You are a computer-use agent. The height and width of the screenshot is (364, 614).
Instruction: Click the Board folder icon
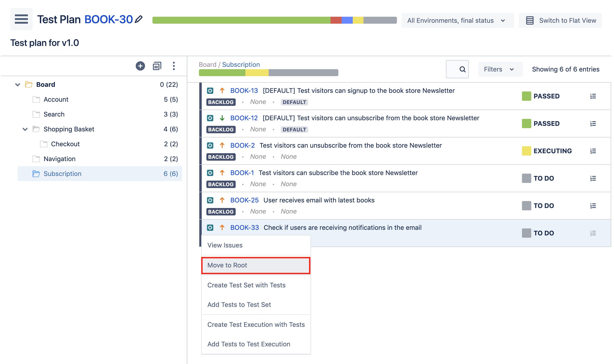(29, 84)
